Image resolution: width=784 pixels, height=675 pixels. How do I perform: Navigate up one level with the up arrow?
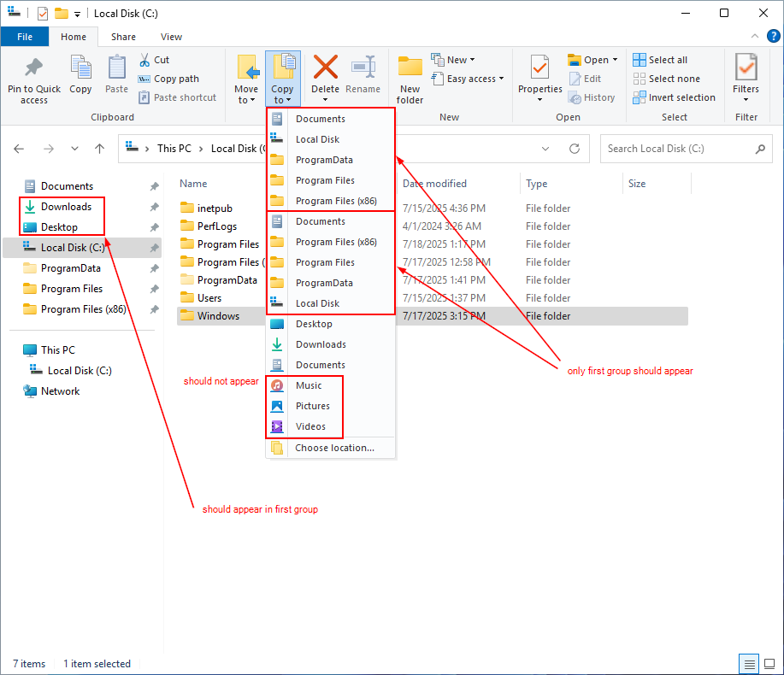(99, 148)
